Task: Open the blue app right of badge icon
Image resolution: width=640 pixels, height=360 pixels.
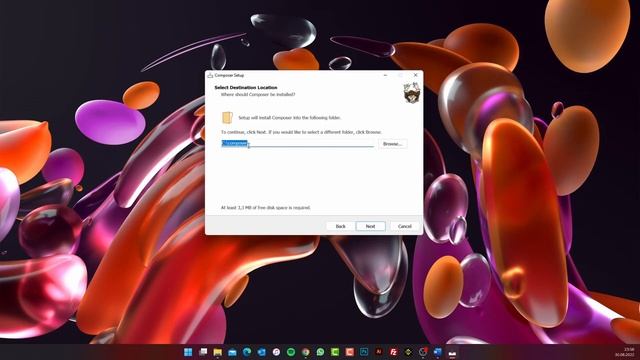Action: (438, 352)
